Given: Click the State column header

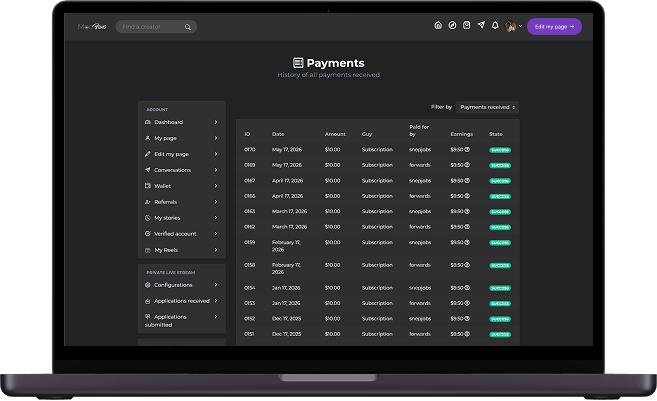Looking at the screenshot, I should click(495, 134).
